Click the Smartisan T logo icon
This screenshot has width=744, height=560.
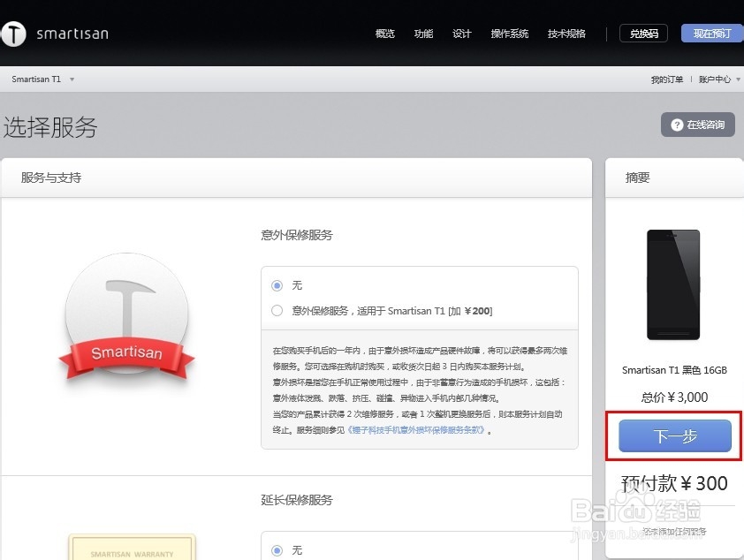tap(14, 34)
